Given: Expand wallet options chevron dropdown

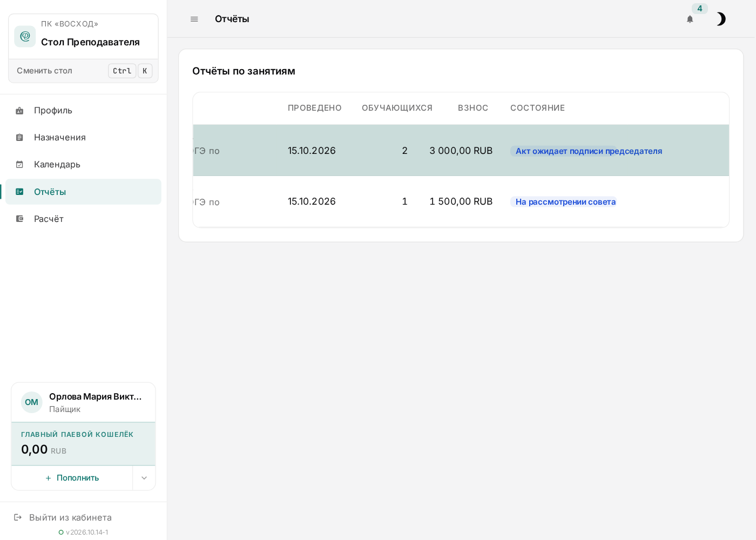Looking at the screenshot, I should 144,478.
